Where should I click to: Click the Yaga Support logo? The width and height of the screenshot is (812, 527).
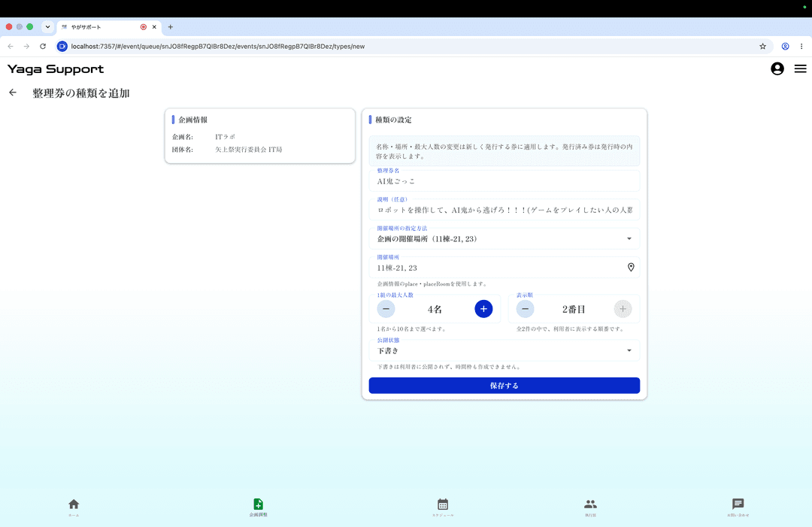56,69
